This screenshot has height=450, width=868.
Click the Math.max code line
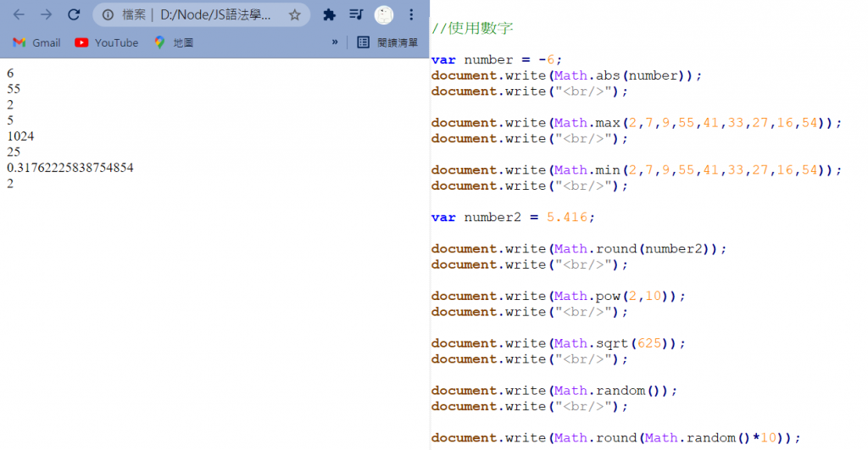click(x=636, y=122)
